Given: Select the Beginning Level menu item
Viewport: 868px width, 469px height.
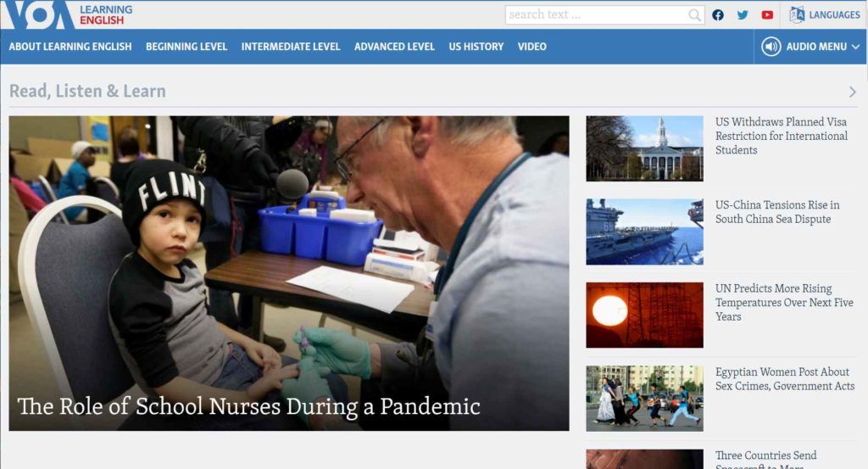Looking at the screenshot, I should (x=186, y=47).
